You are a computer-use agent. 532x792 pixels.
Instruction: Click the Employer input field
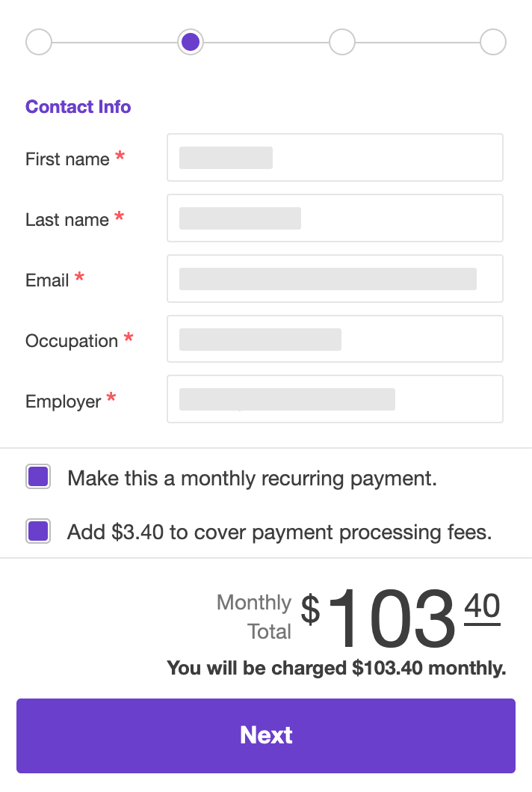point(334,399)
